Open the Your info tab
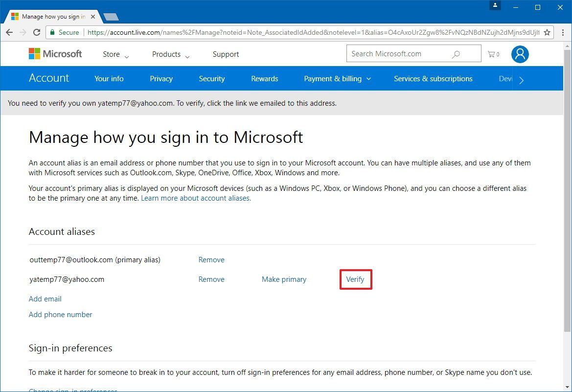 pyautogui.click(x=109, y=79)
